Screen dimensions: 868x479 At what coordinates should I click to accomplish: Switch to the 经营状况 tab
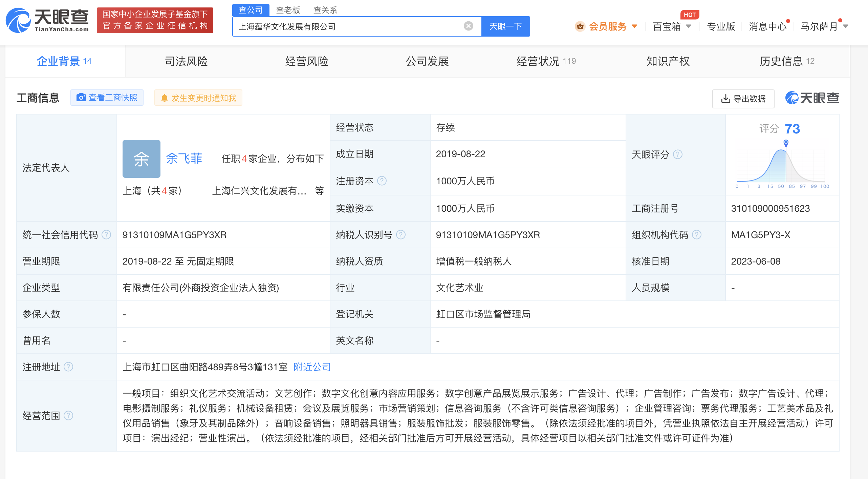(546, 61)
